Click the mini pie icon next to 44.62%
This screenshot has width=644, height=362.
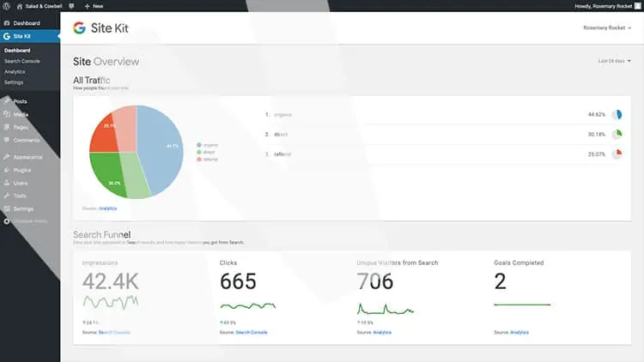pos(617,114)
